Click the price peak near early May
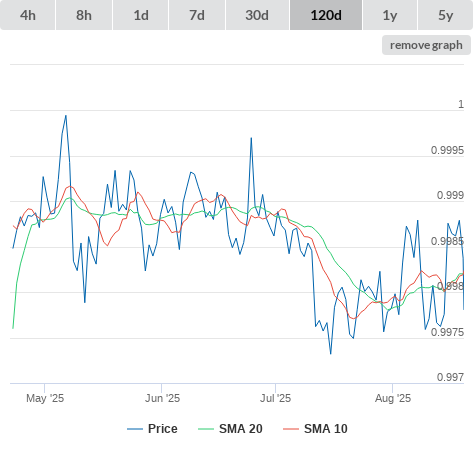Viewport: 474px width, 455px height. pyautogui.click(x=66, y=116)
